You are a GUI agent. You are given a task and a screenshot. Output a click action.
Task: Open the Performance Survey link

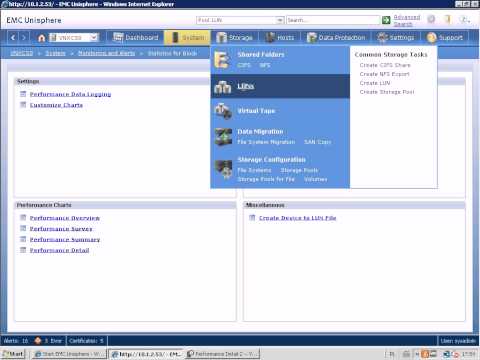61,229
